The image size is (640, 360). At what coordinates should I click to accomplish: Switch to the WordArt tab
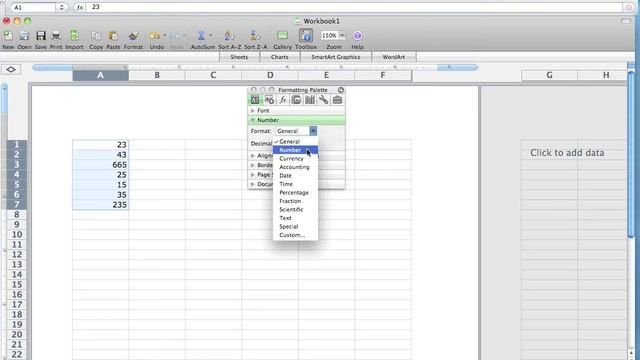pos(394,57)
